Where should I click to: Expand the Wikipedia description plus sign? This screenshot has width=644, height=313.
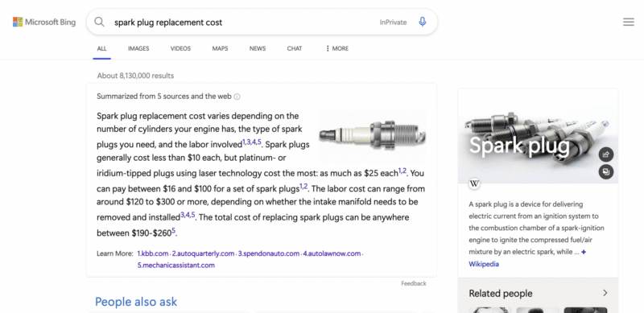[584, 252]
